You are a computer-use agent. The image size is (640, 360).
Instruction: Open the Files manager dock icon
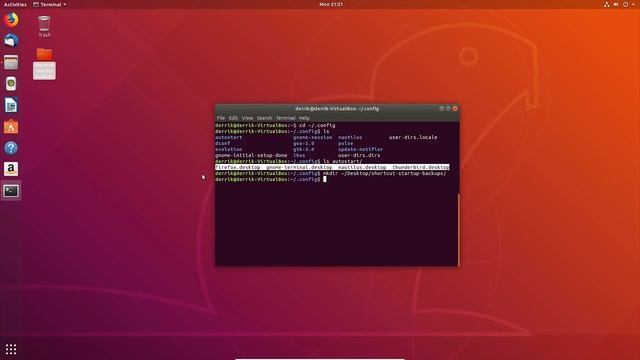coord(11,62)
